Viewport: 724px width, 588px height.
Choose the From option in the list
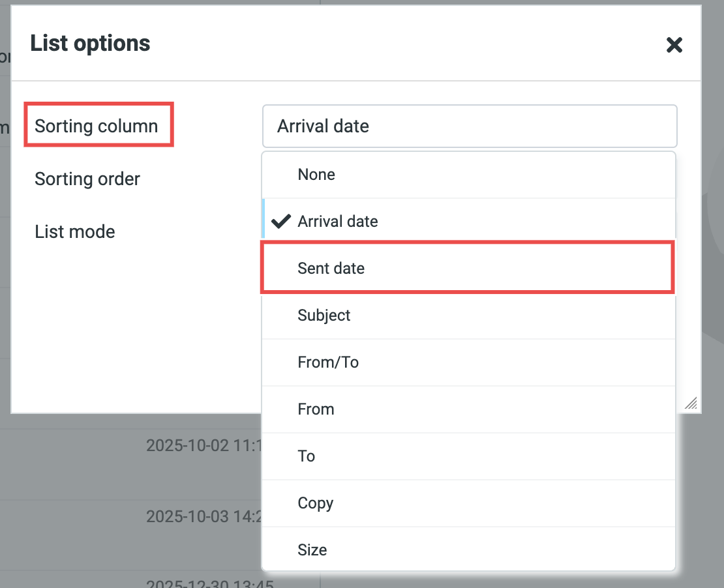[468, 409]
